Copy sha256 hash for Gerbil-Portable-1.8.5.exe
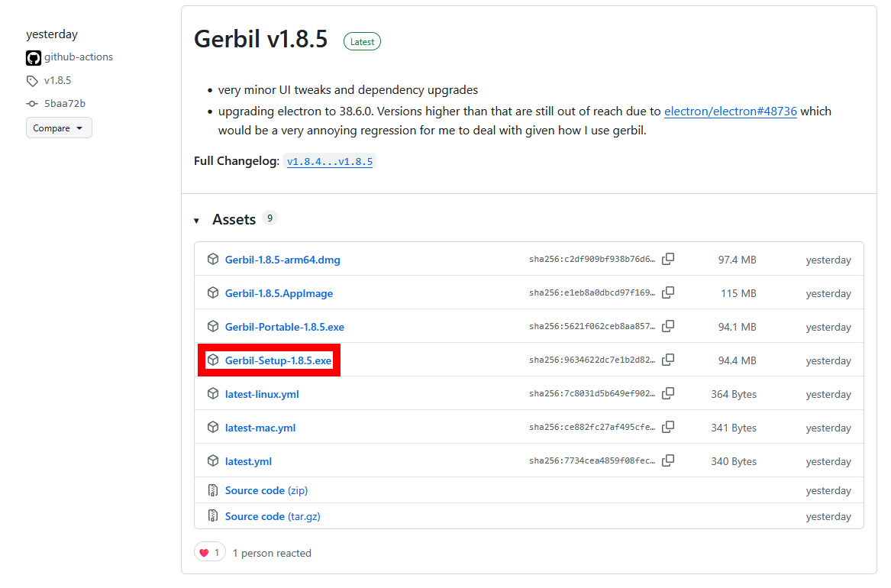Viewport: 891px width, 588px height. point(668,327)
